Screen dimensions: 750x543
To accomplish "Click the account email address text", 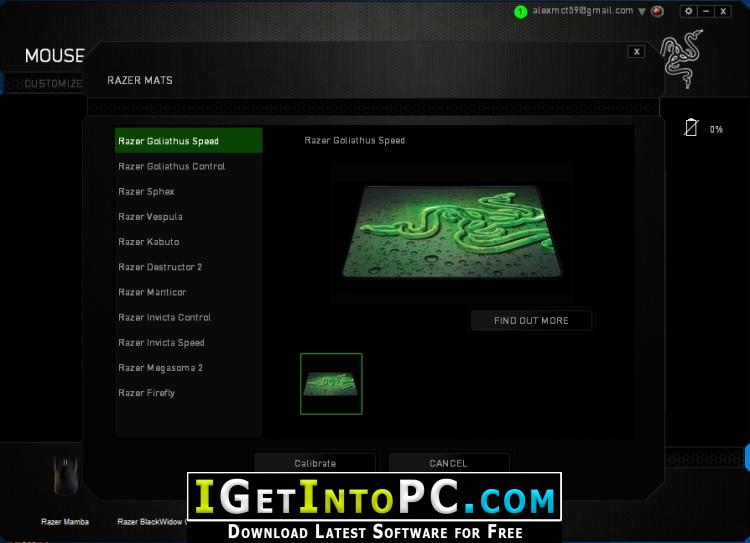I will pyautogui.click(x=583, y=11).
